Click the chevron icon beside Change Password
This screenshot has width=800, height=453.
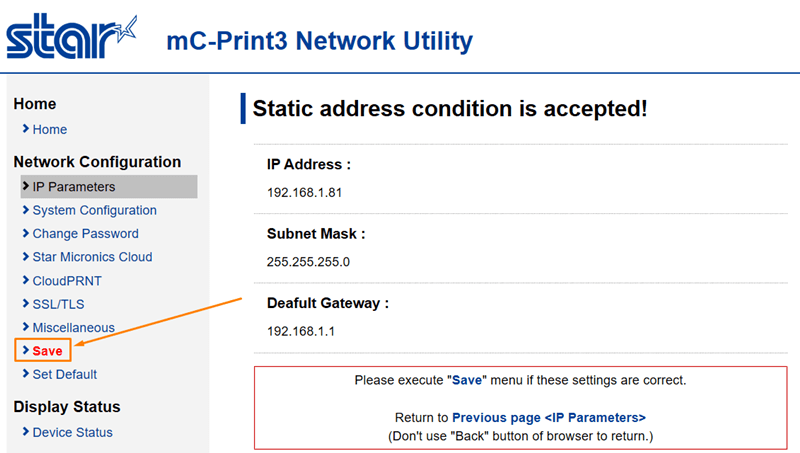point(25,233)
